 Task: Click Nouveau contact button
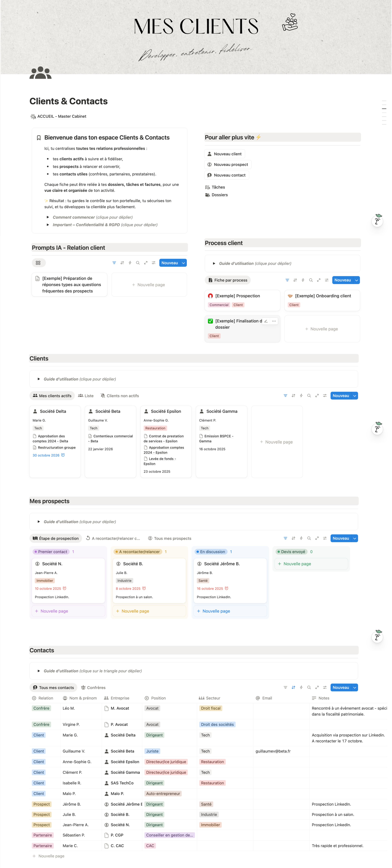[227, 175]
